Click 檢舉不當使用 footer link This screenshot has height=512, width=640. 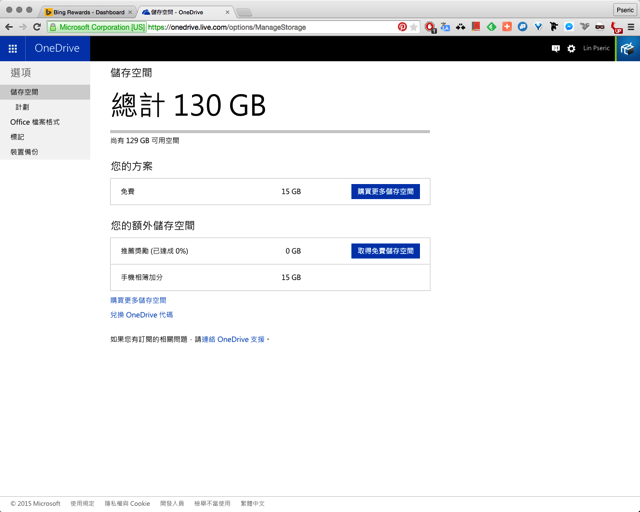212,503
